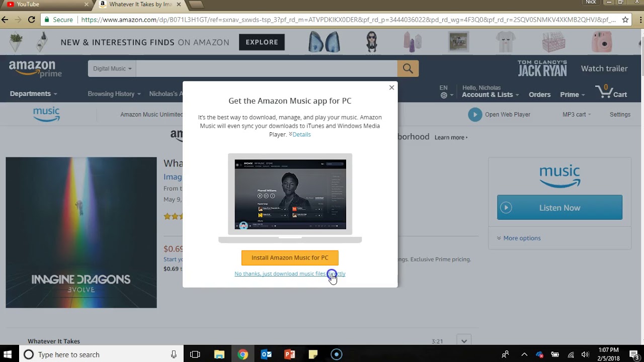The width and height of the screenshot is (644, 362).
Task: Open Amazon Music Unlimited link
Action: point(151,115)
